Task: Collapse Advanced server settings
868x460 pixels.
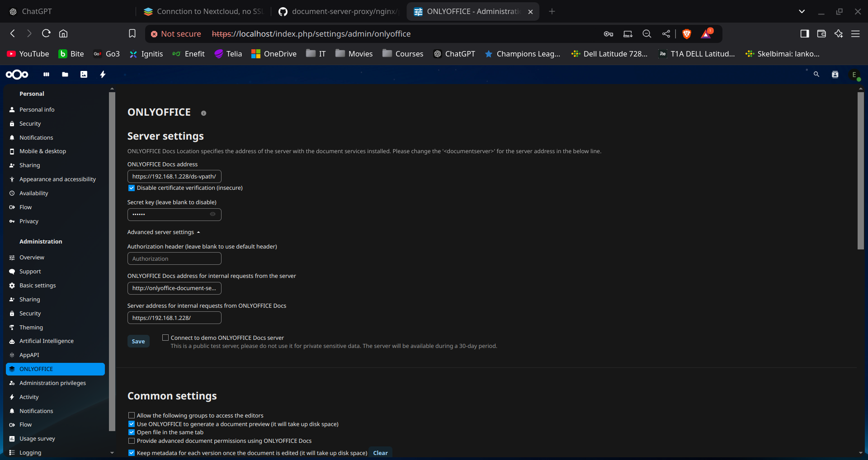Action: click(x=164, y=232)
